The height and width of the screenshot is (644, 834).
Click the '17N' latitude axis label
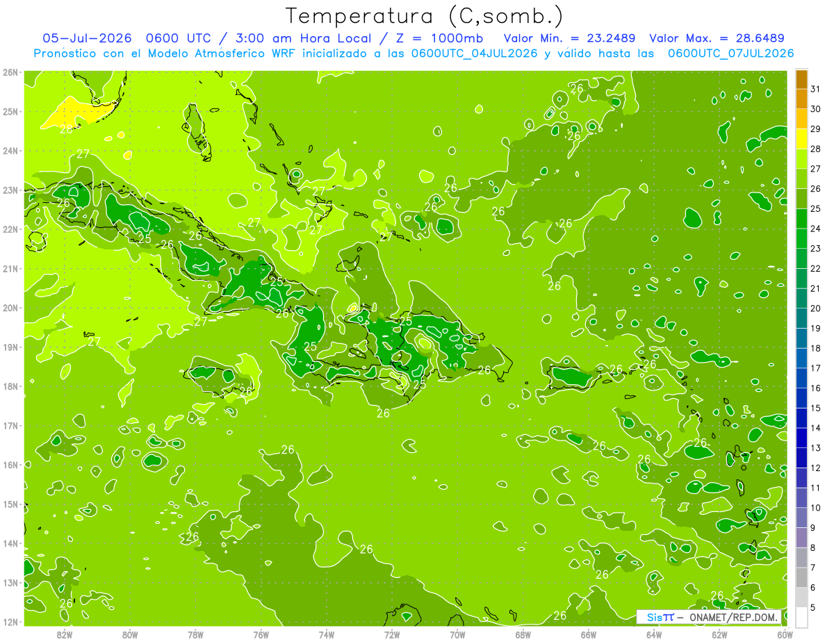(x=10, y=425)
